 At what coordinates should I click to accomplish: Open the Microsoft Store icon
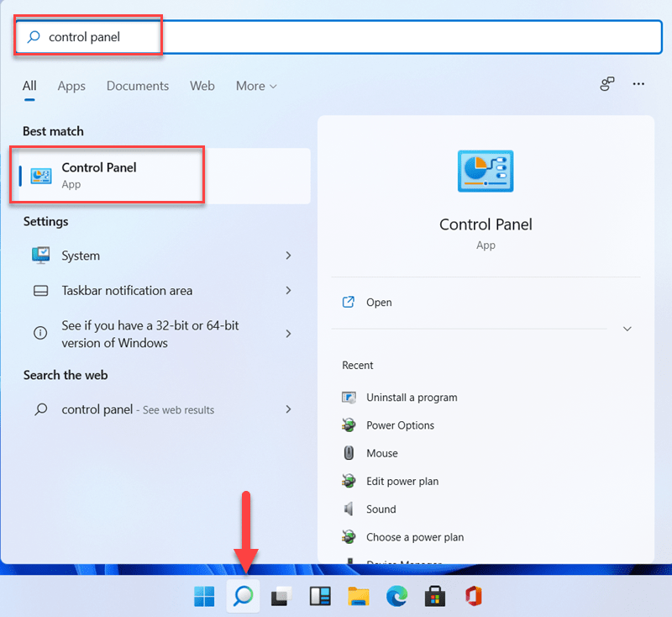435,597
